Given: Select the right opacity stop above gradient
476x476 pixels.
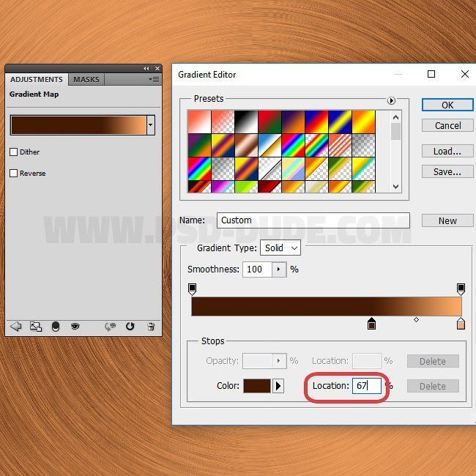Looking at the screenshot, I should (461, 289).
